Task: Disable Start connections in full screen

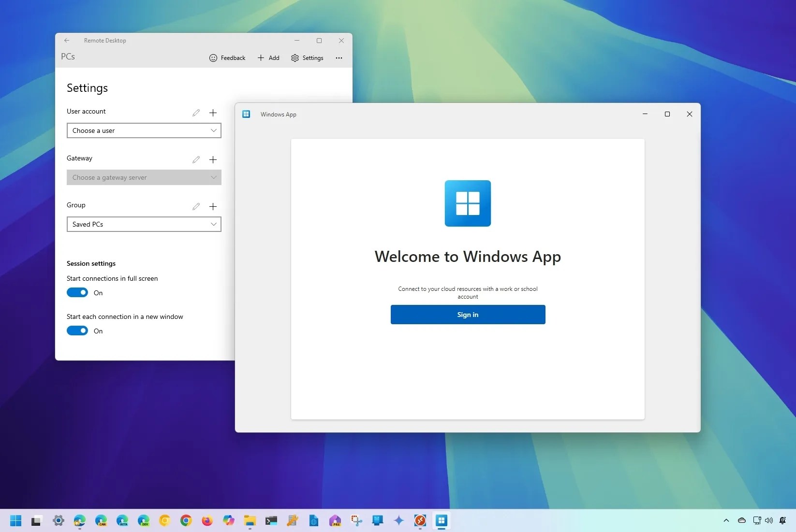Action: [x=77, y=292]
